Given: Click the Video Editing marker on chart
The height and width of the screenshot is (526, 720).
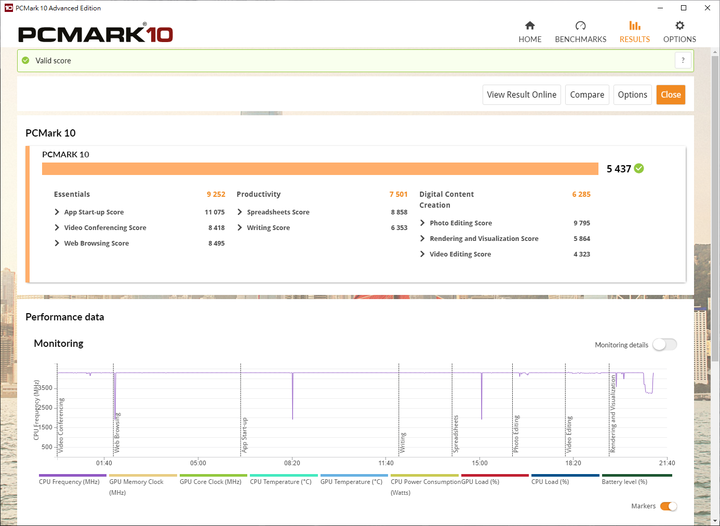Looking at the screenshot, I should coord(569,435).
